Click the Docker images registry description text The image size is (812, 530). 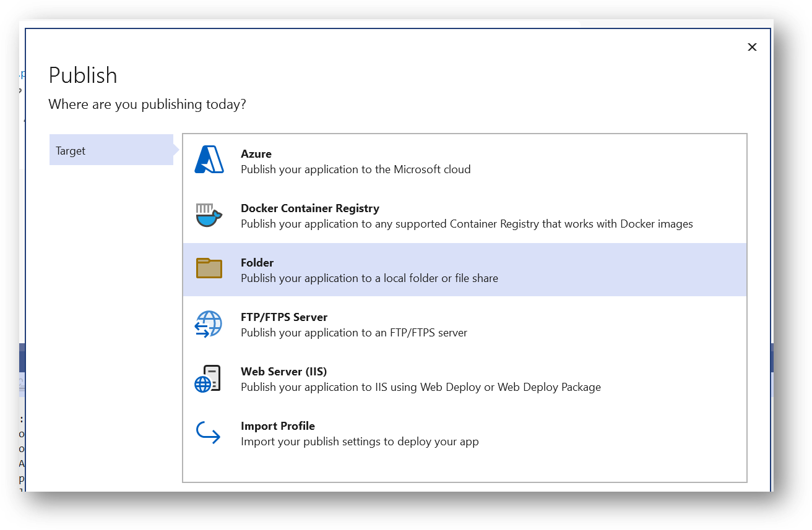pos(466,224)
